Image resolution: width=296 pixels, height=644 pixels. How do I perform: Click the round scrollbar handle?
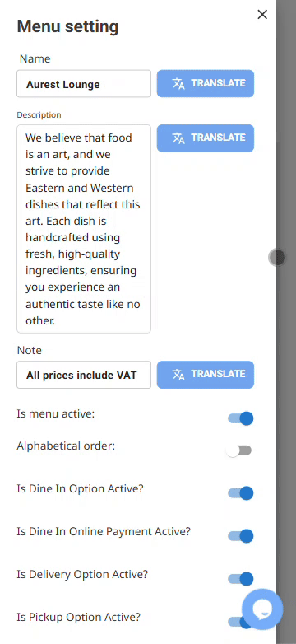pyautogui.click(x=278, y=258)
